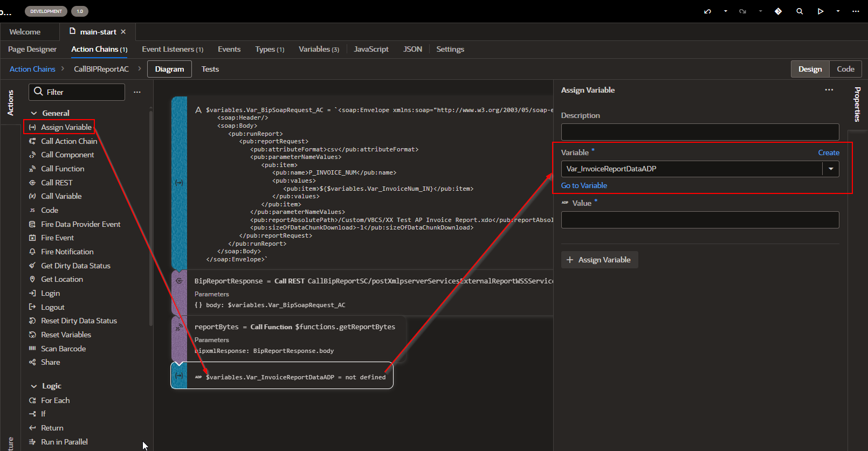Select the Call Function getReportBytes node
The image size is (868, 451).
pos(288,338)
